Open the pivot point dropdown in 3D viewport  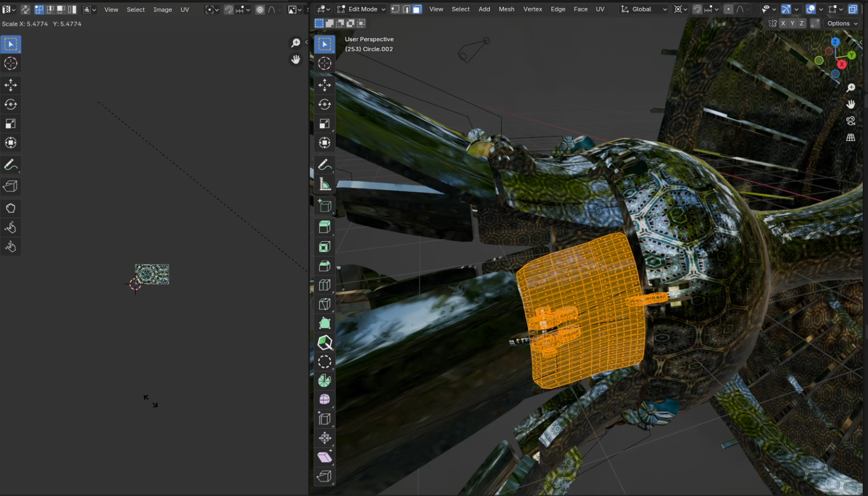pyautogui.click(x=681, y=9)
